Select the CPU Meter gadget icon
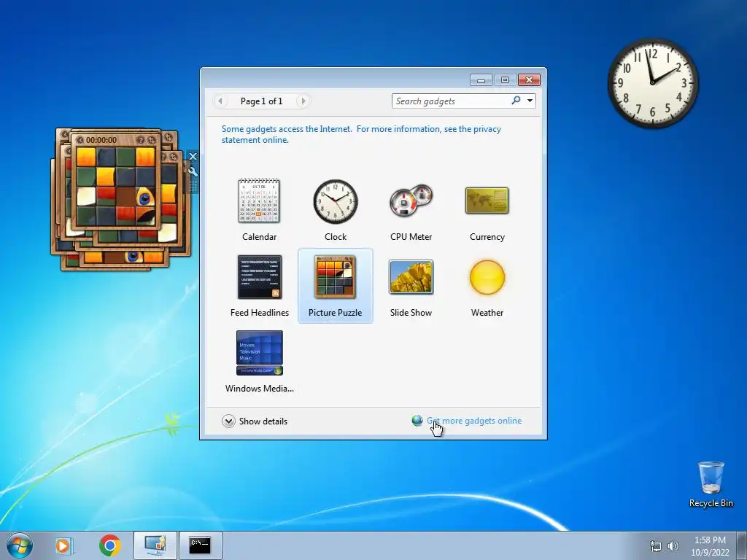The height and width of the screenshot is (560, 747). pos(411,201)
